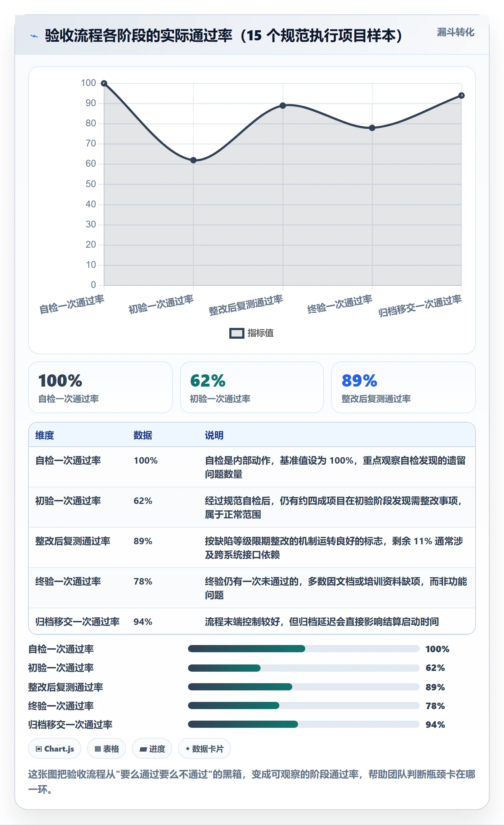Click the 78% cell in table

[143, 582]
